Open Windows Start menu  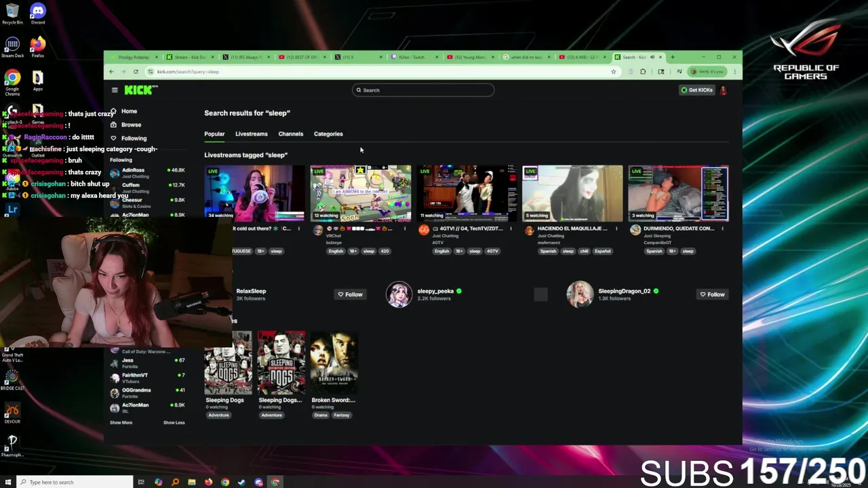click(x=7, y=482)
